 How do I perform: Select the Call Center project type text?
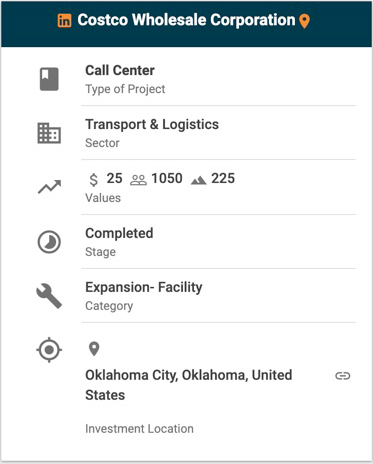[x=120, y=70]
